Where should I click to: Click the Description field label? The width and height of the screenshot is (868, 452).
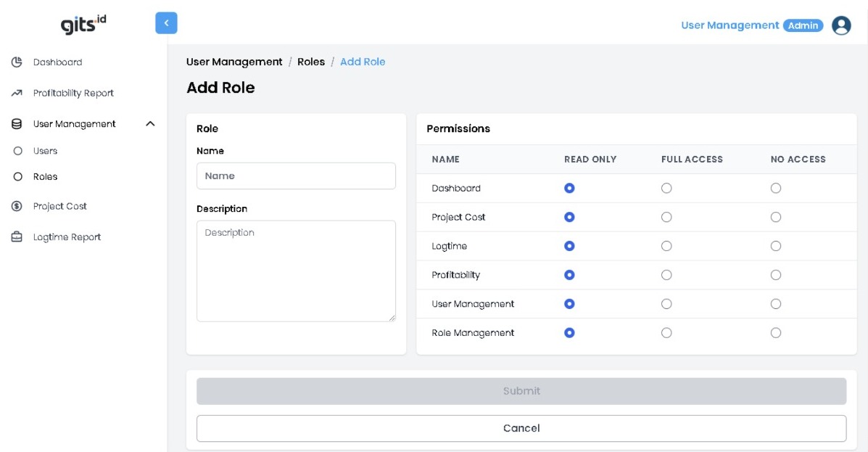222,209
